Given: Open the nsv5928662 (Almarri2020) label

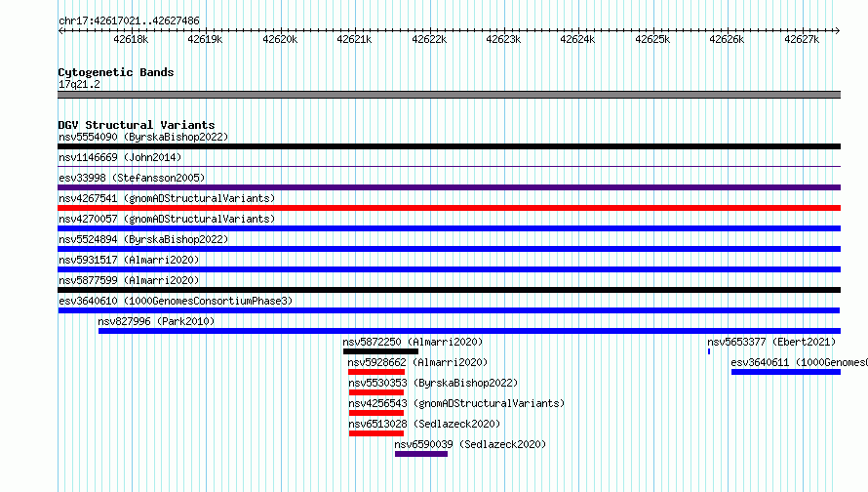Looking at the screenshot, I should pos(418,362).
